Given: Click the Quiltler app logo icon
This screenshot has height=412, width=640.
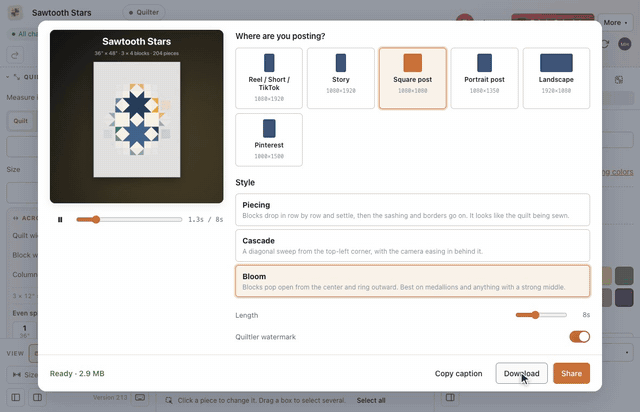Looking at the screenshot, I should click(x=16, y=12).
